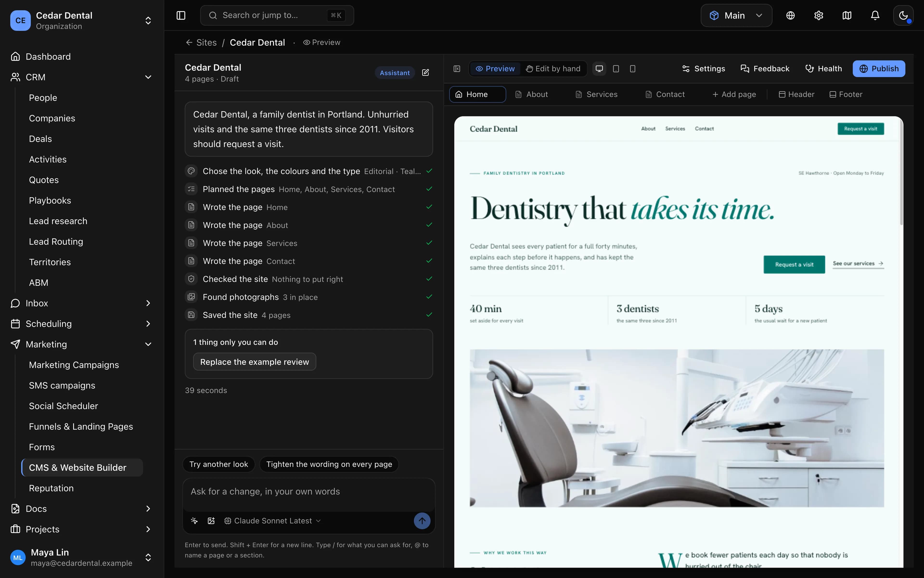Select Edit by hand mode
This screenshot has height=578, width=924.
553,69
